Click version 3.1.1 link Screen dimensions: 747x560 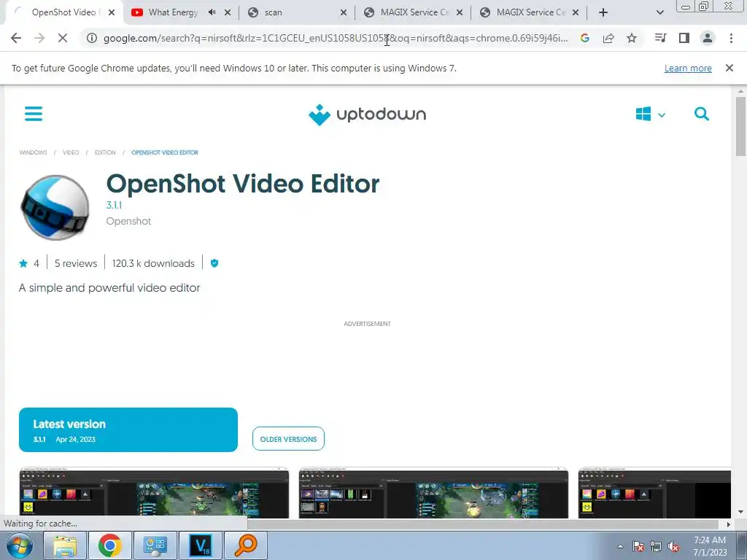pos(114,205)
